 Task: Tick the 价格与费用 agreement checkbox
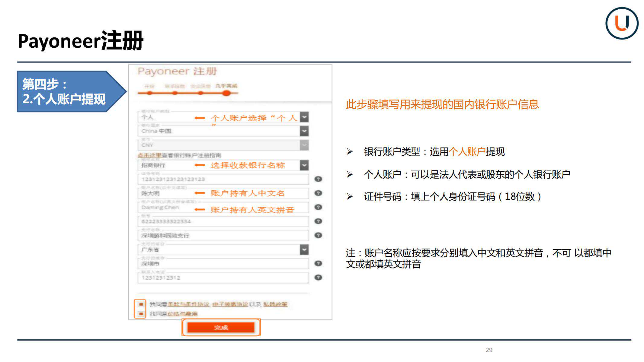tap(141, 314)
